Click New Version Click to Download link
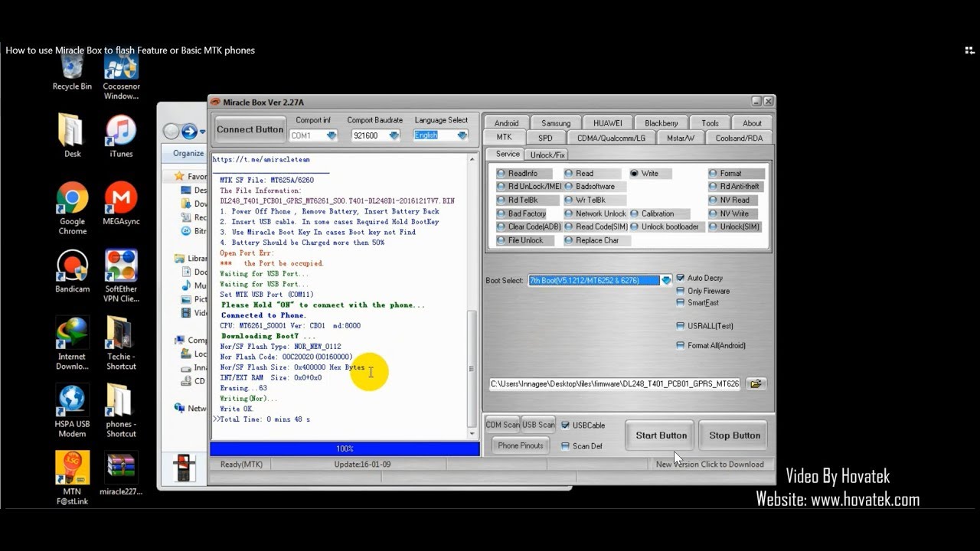Viewport: 980px width, 551px height. [x=710, y=465]
